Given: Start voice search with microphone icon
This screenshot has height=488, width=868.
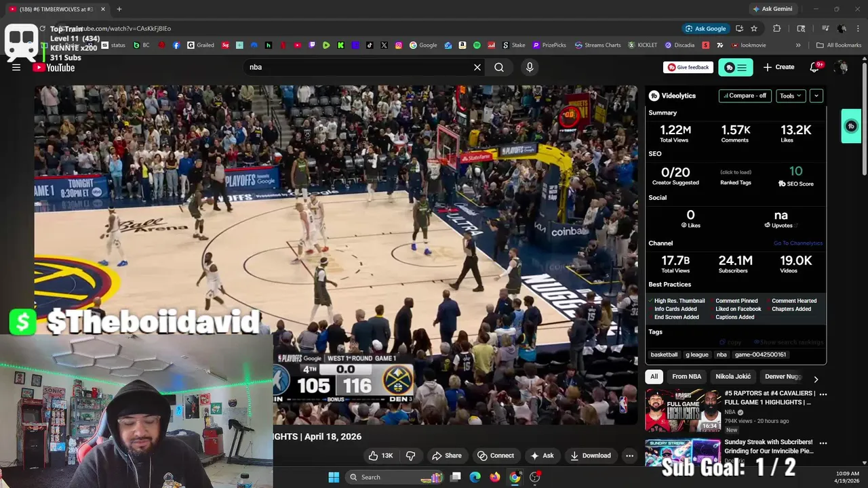Looking at the screenshot, I should [530, 67].
